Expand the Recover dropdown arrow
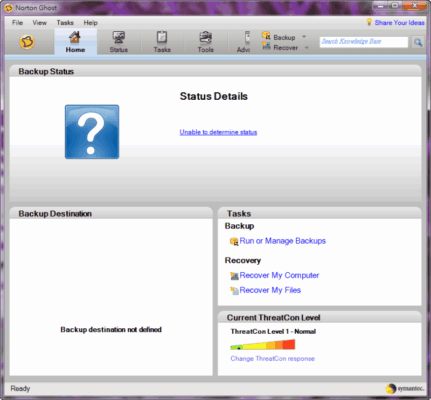The width and height of the screenshot is (431, 400). 307,48
